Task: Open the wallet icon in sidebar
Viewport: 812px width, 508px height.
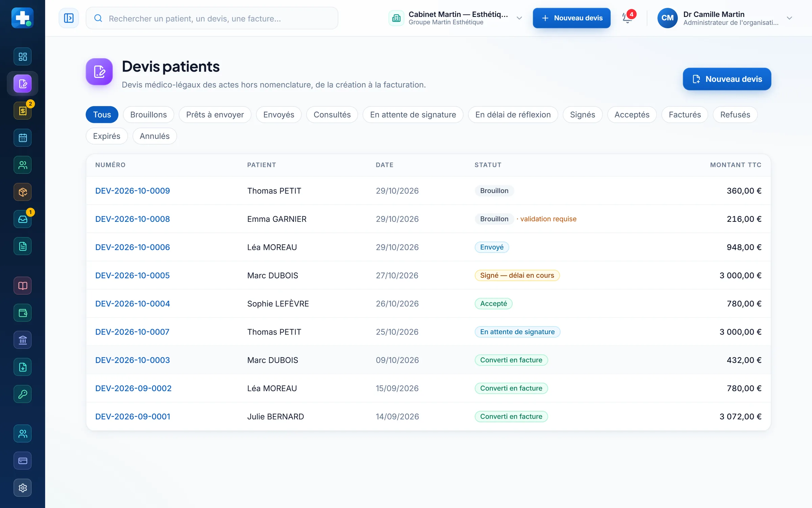Action: click(x=23, y=313)
